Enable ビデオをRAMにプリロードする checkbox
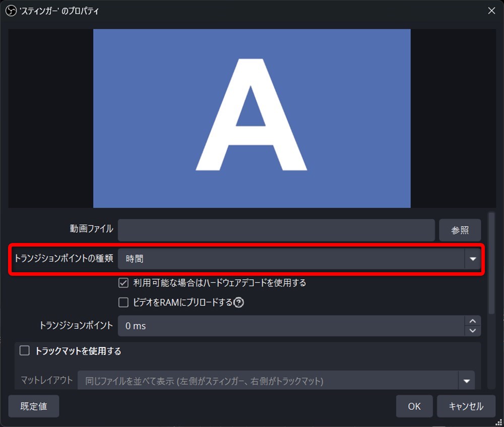 [x=123, y=302]
